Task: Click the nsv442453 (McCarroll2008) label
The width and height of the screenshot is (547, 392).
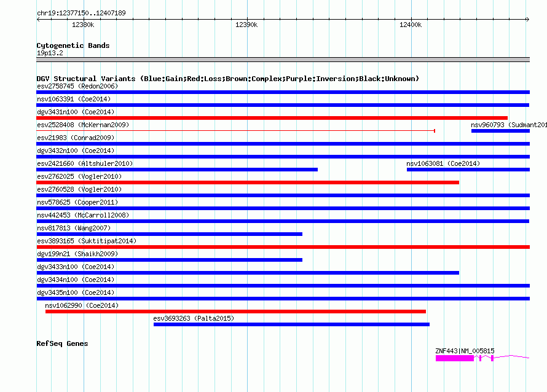Action: click(x=83, y=215)
